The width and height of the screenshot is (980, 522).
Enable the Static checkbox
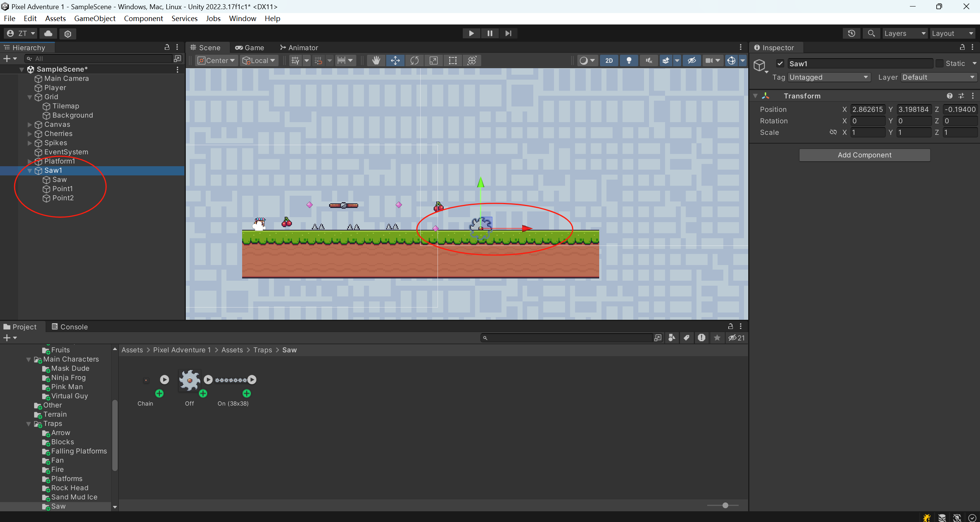coord(939,64)
